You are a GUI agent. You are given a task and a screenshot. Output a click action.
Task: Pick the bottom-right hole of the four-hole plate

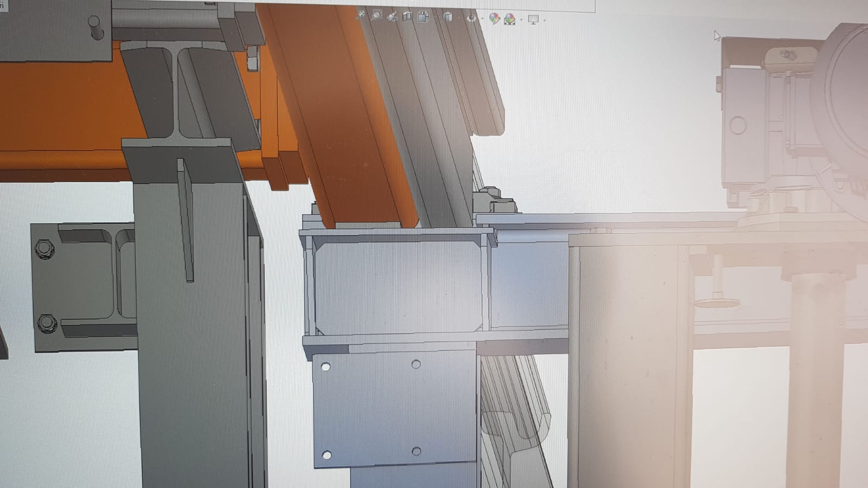[417, 451]
